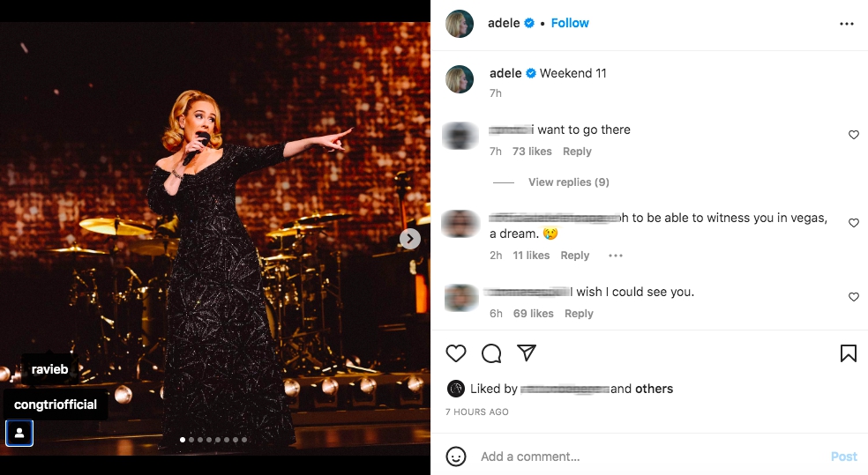Open the emoji picker in comment box
The width and height of the screenshot is (868, 475).
point(456,456)
